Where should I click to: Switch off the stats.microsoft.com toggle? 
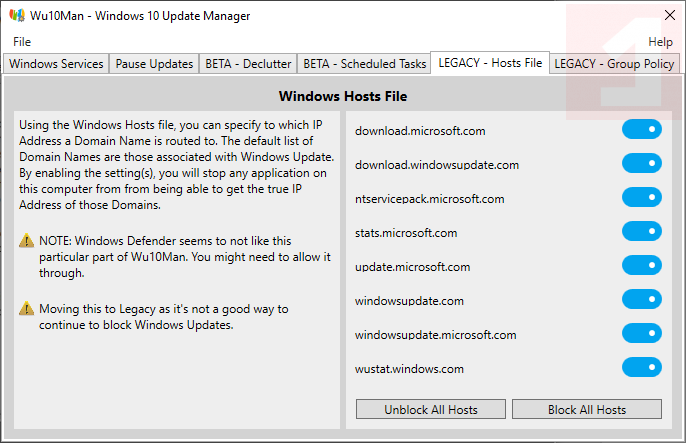click(x=642, y=232)
